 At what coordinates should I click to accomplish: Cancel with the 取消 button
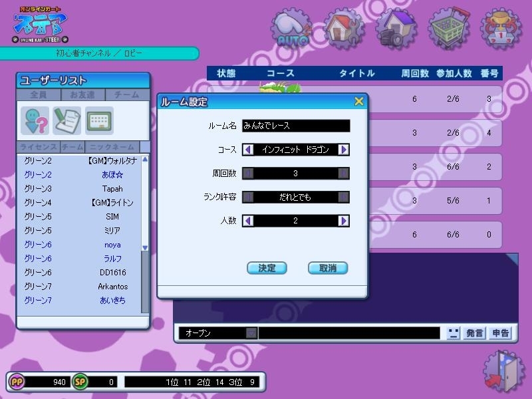(328, 268)
